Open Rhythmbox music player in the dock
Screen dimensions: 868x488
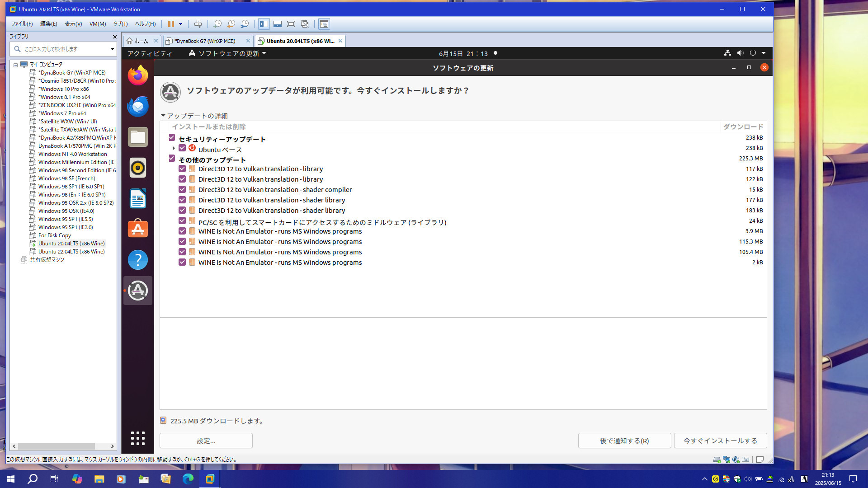point(138,168)
